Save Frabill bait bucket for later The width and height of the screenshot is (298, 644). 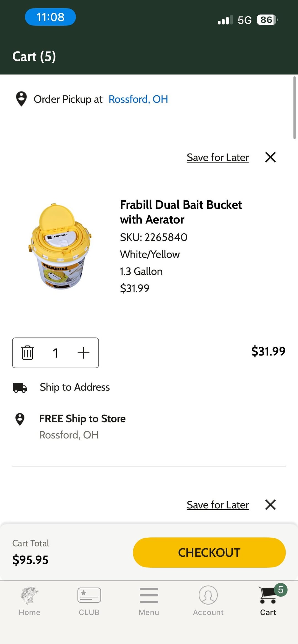[218, 158]
